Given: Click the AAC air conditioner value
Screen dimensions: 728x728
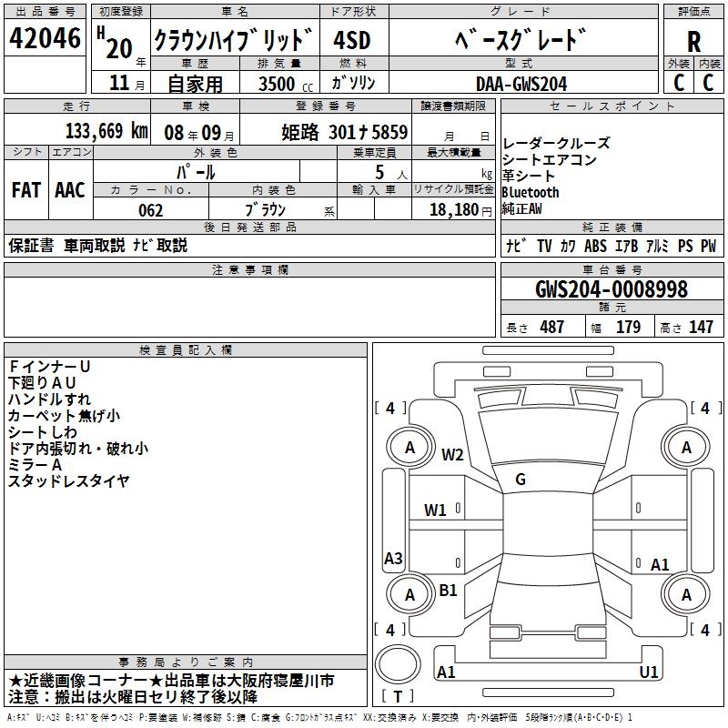Looking at the screenshot, I should click(x=70, y=190).
